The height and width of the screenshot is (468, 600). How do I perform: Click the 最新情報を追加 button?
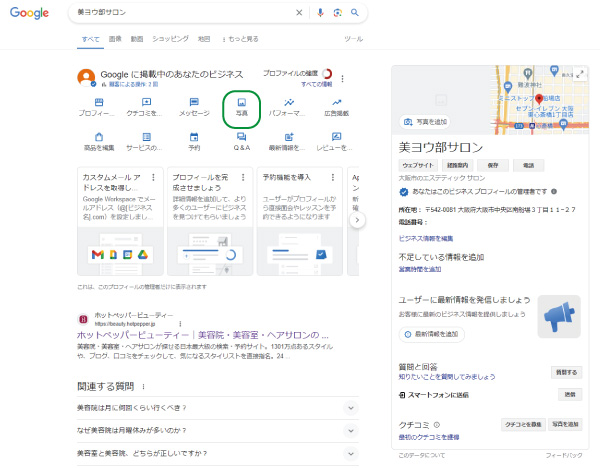(x=432, y=334)
